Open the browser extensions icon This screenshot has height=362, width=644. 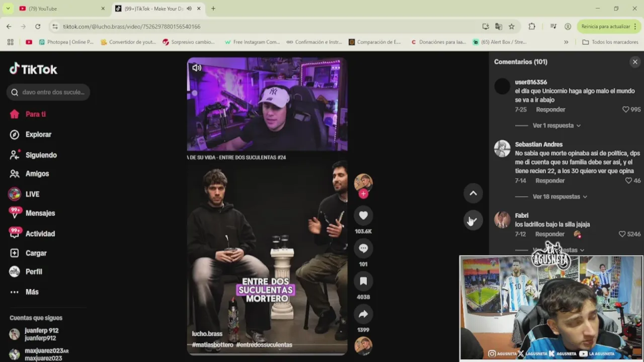point(532,26)
